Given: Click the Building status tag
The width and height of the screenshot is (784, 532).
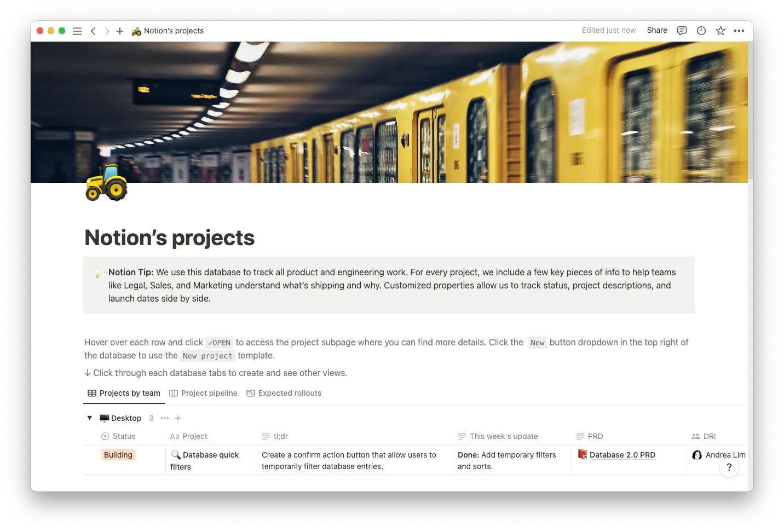Looking at the screenshot, I should pos(118,455).
